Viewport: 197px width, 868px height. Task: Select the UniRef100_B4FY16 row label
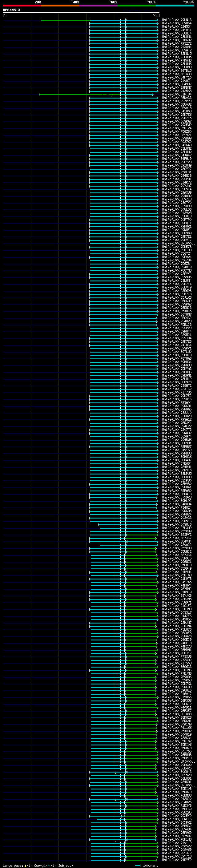[x=176, y=78]
